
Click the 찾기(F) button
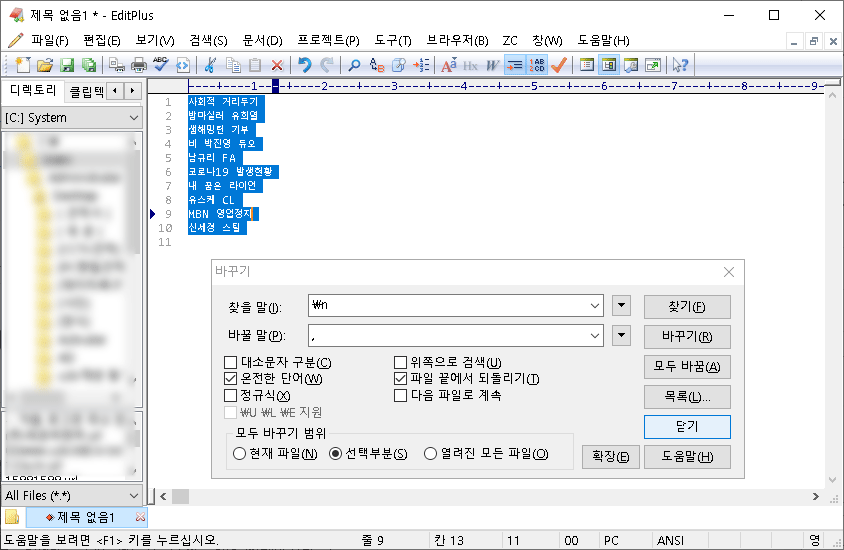687,307
